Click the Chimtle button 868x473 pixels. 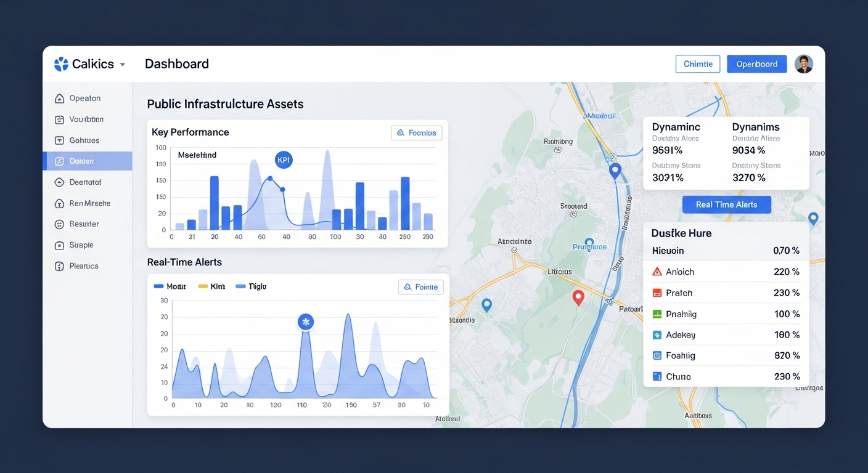point(698,64)
